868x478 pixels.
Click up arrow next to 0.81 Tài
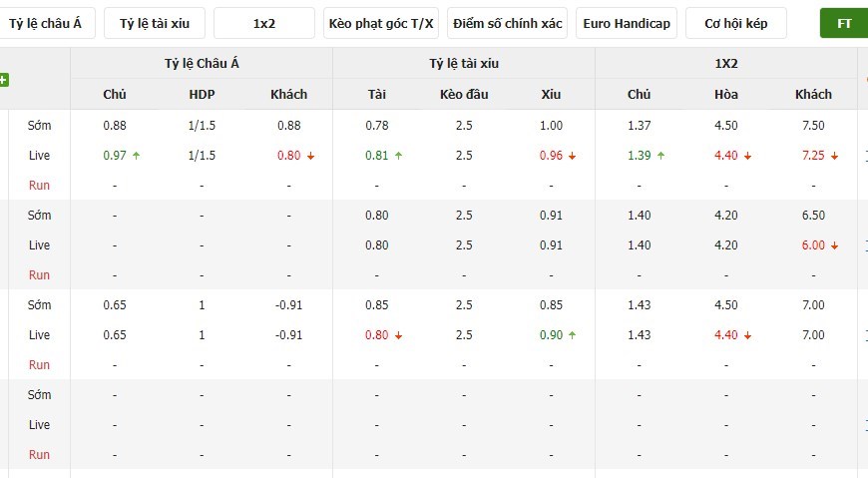pos(398,156)
